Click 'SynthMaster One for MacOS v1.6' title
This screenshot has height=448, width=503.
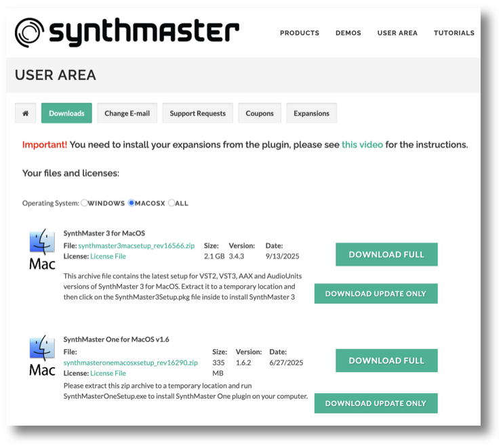tap(116, 340)
